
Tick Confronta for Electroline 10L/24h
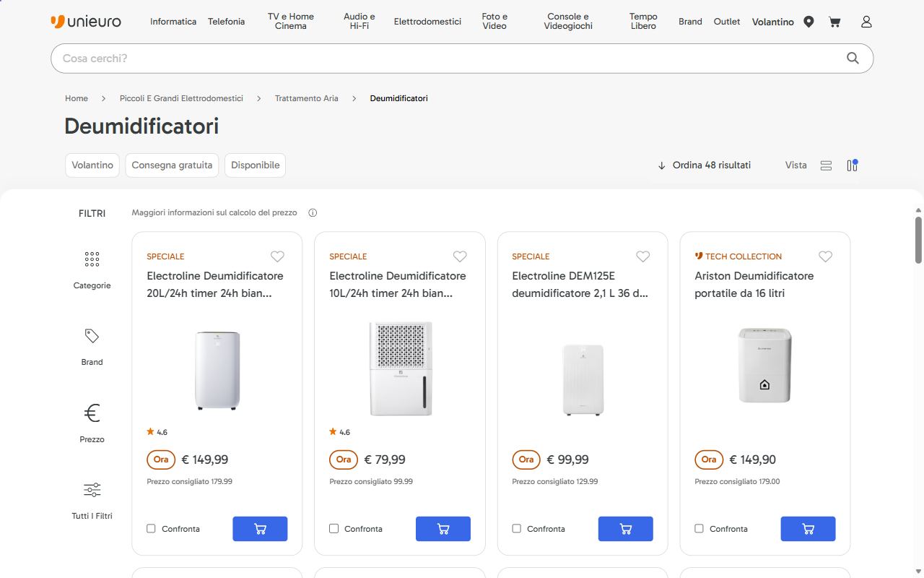pos(334,529)
